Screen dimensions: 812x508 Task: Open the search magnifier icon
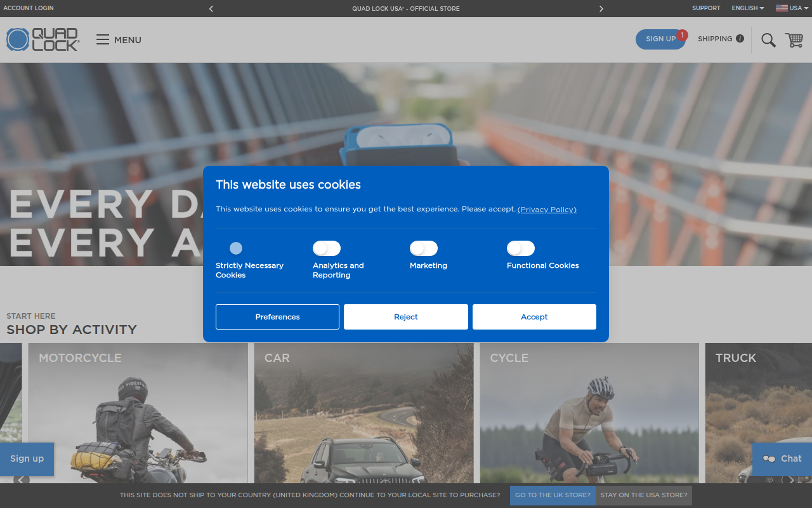[x=768, y=40]
